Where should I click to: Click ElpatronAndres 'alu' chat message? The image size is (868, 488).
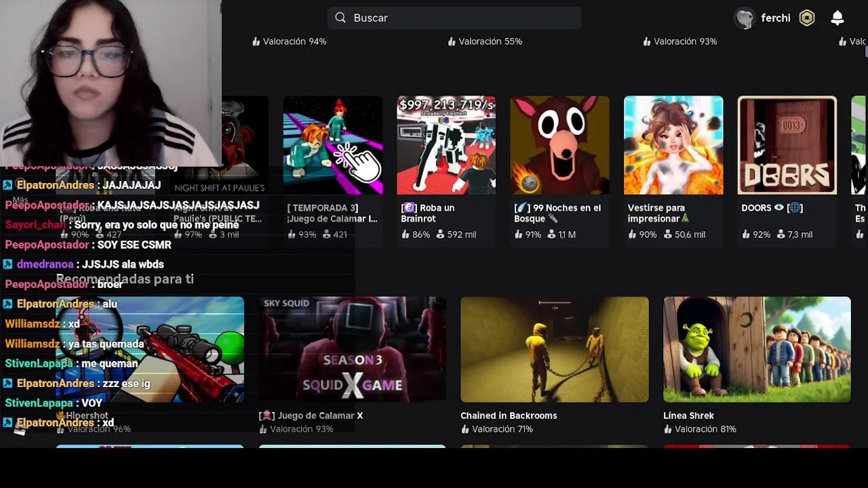coord(110,304)
